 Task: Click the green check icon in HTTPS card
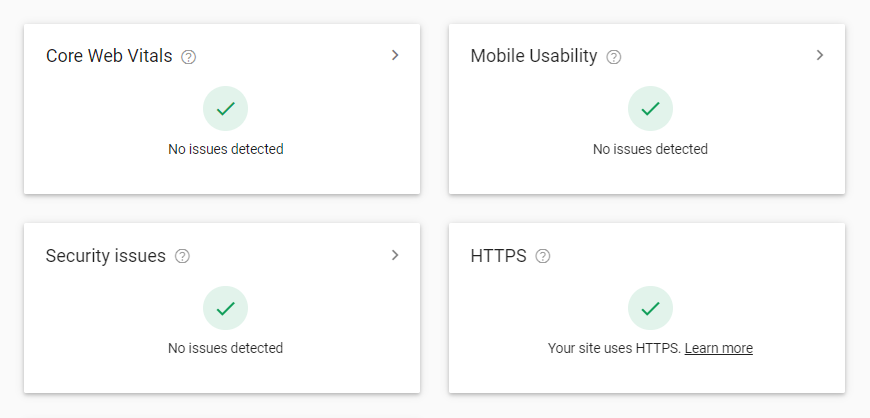(650, 308)
